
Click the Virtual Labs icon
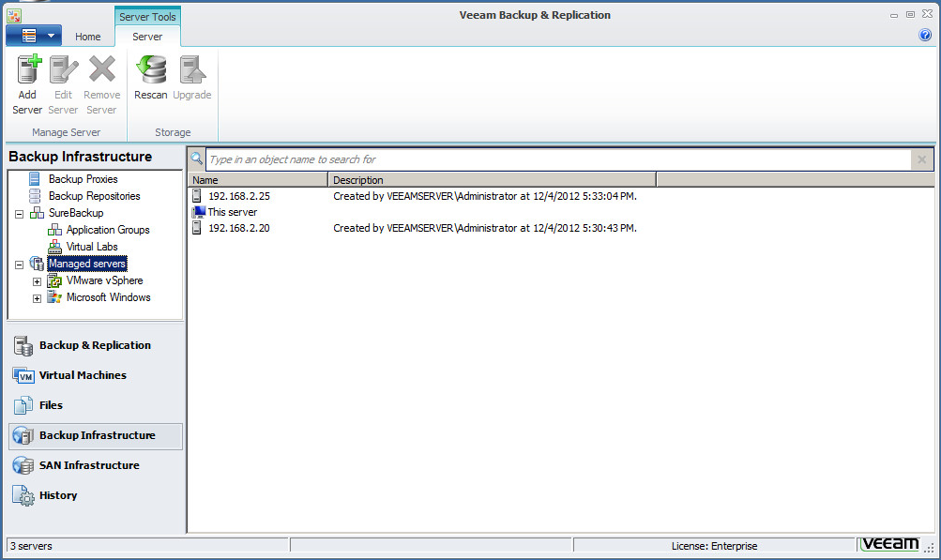[x=54, y=246]
